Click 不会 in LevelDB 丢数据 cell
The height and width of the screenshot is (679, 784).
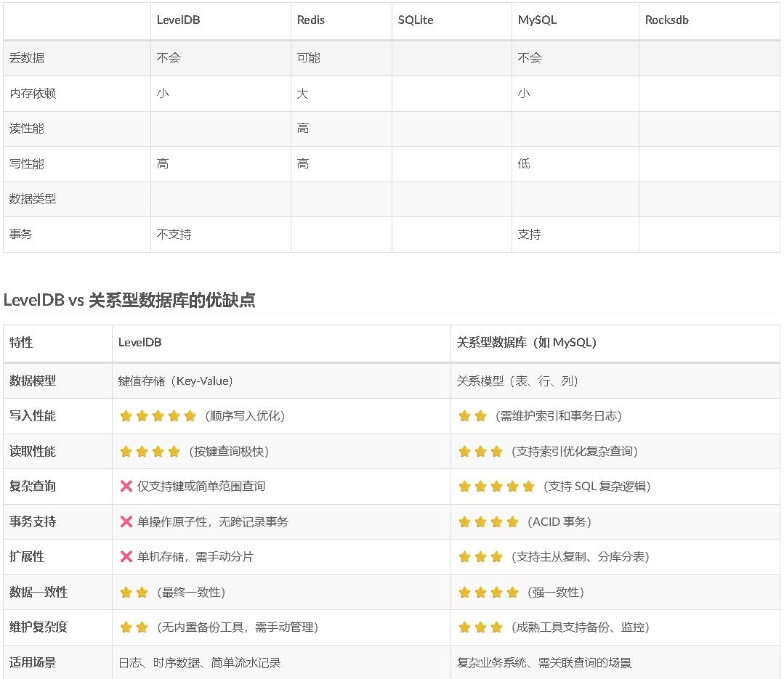click(169, 58)
